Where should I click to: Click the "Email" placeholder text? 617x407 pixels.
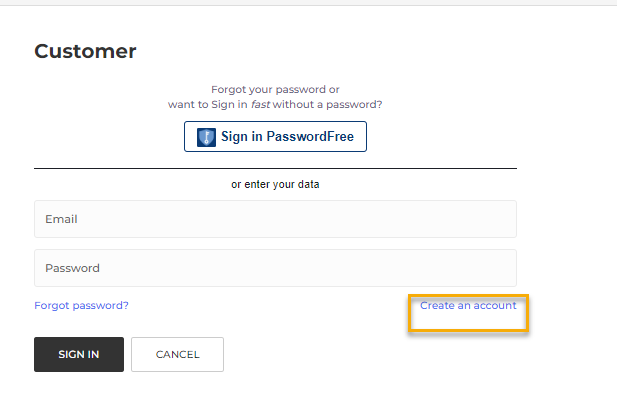click(x=61, y=219)
